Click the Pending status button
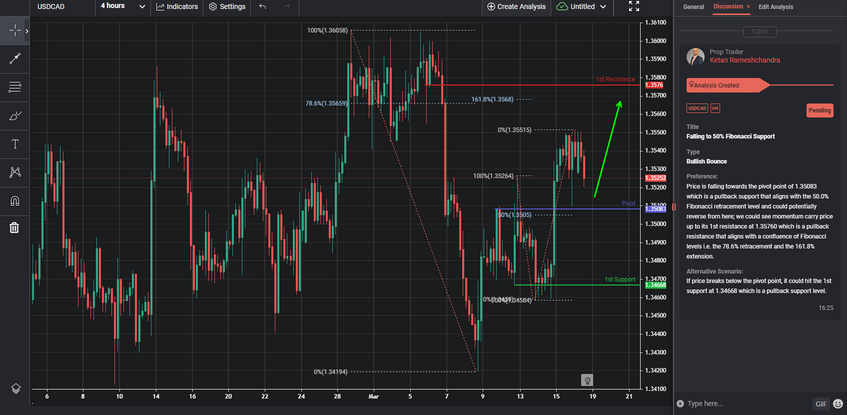 [x=819, y=110]
